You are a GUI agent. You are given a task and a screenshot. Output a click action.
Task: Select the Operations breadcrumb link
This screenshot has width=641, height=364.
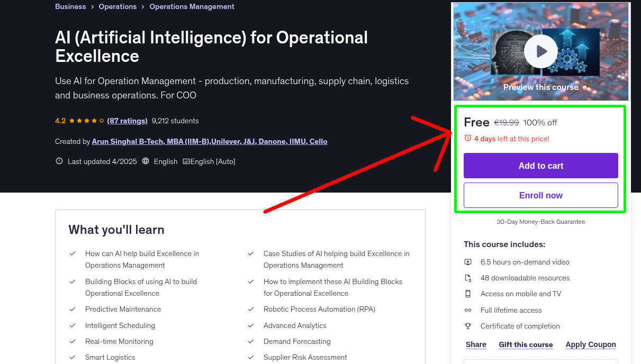[x=118, y=6]
